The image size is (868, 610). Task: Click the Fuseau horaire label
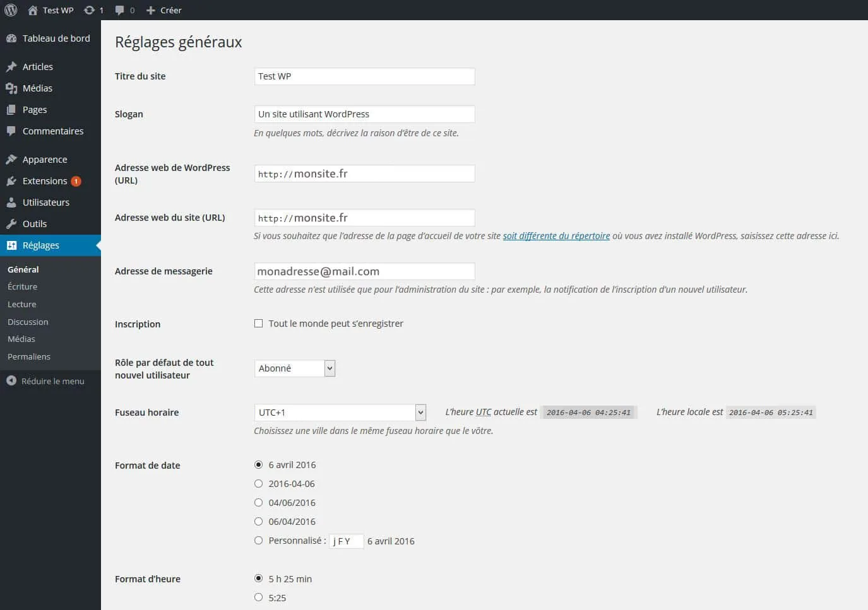pyautogui.click(x=147, y=413)
